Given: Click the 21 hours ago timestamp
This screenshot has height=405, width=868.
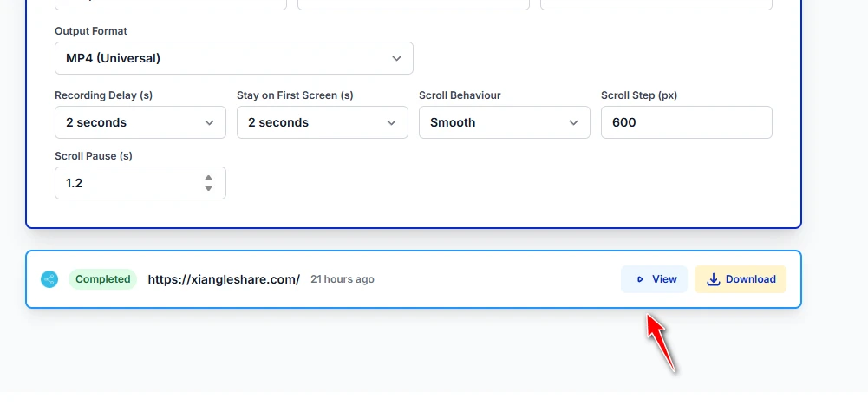Looking at the screenshot, I should [343, 279].
